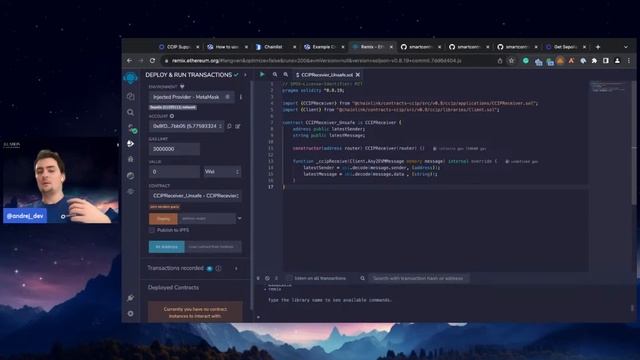Viewport: 640px width, 360px height.
Task: Click the code editor minimap
Action: (608, 87)
